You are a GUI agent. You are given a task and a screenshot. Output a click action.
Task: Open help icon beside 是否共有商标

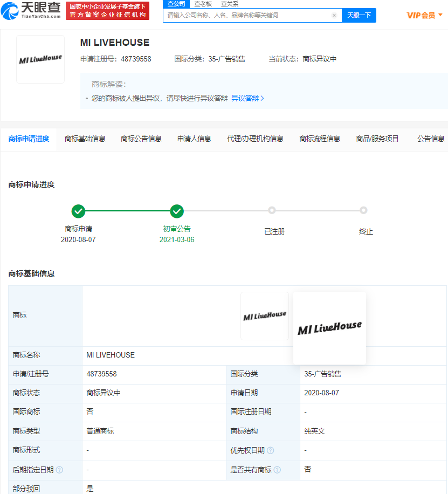click(x=277, y=470)
